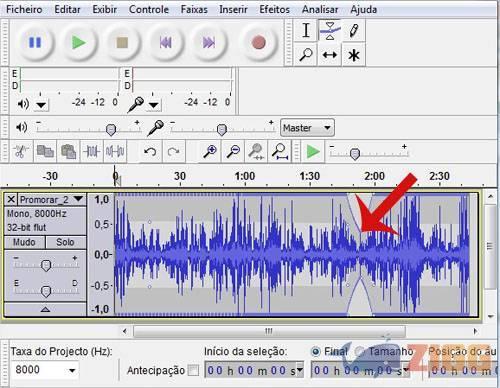The height and width of the screenshot is (388, 500).
Task: Click the Skip to Start button
Action: click(x=165, y=43)
